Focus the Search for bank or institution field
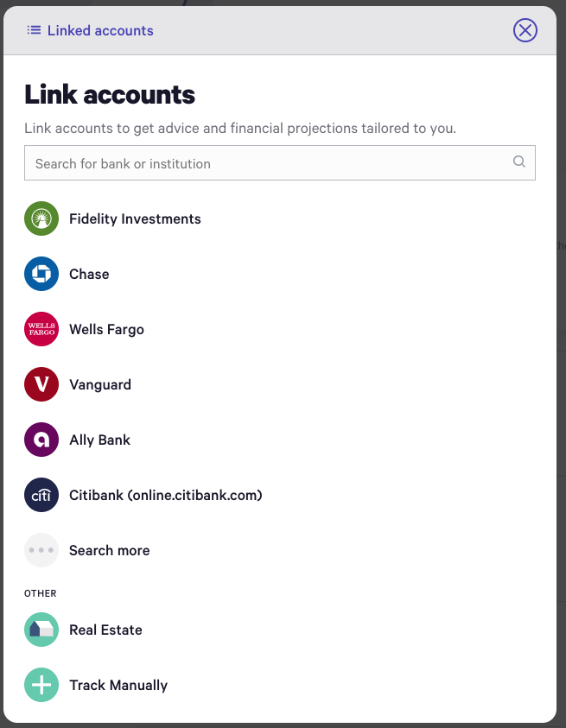The height and width of the screenshot is (728, 566). coord(280,163)
